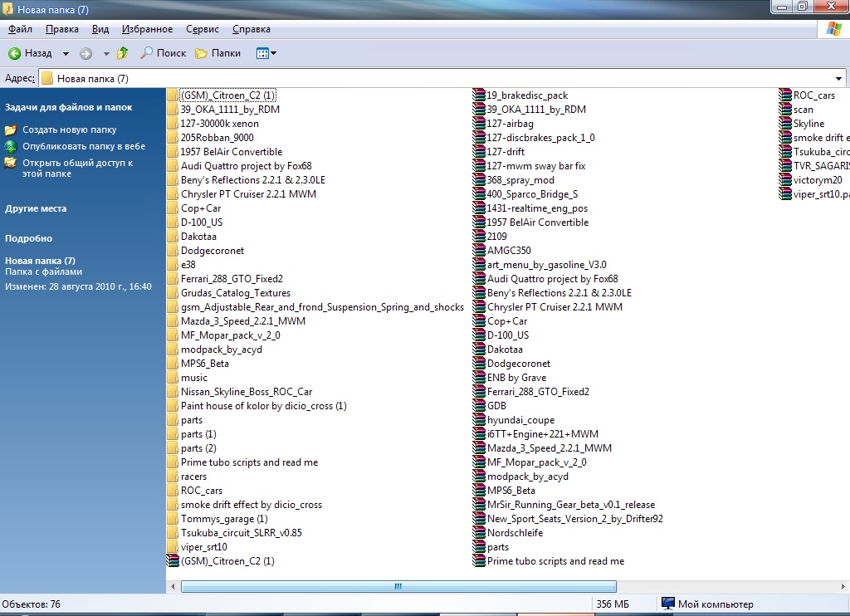Go up one folder level icon
This screenshot has width=850, height=616.
point(123,52)
